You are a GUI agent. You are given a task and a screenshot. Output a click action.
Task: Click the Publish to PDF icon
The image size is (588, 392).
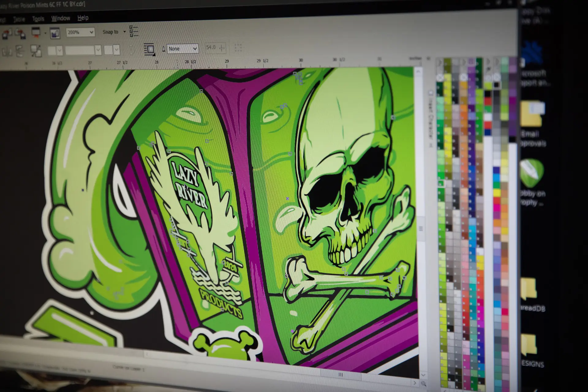[x=36, y=32]
